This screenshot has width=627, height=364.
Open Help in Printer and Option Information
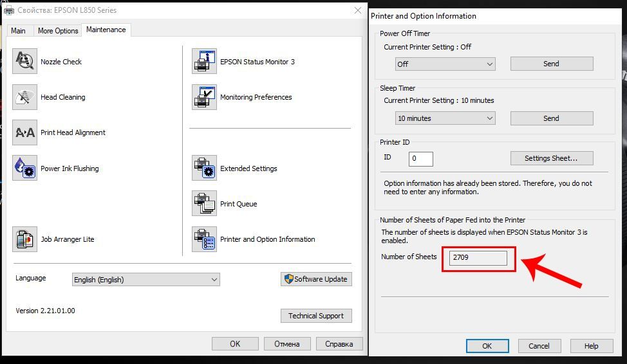(x=592, y=345)
